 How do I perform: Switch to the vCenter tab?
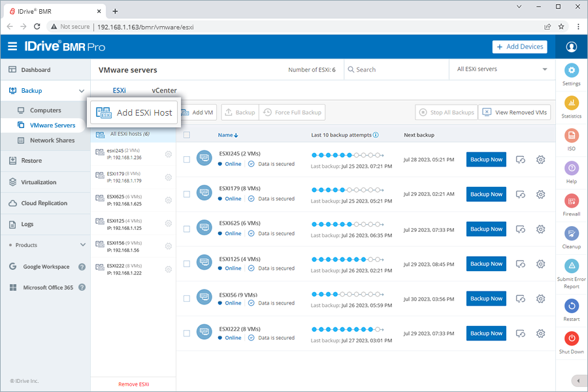click(x=164, y=91)
